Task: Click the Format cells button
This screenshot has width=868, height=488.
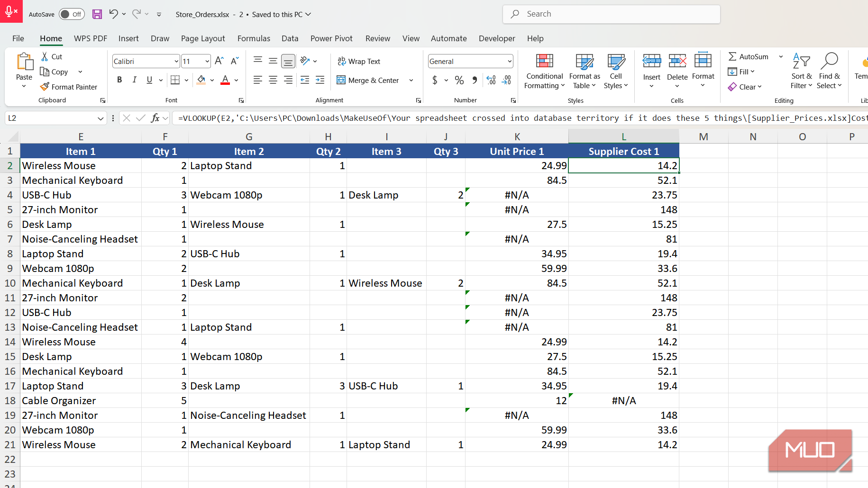Action: point(703,65)
